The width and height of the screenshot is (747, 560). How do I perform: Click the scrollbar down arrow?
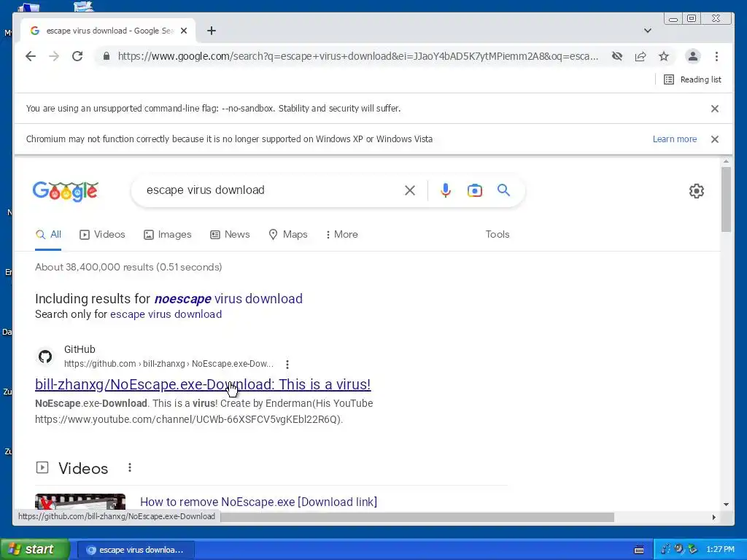tap(726, 505)
